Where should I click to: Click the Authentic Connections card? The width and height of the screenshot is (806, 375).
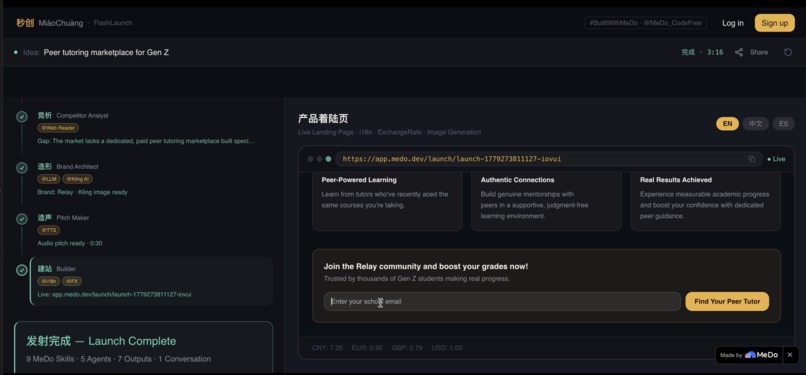(x=546, y=201)
